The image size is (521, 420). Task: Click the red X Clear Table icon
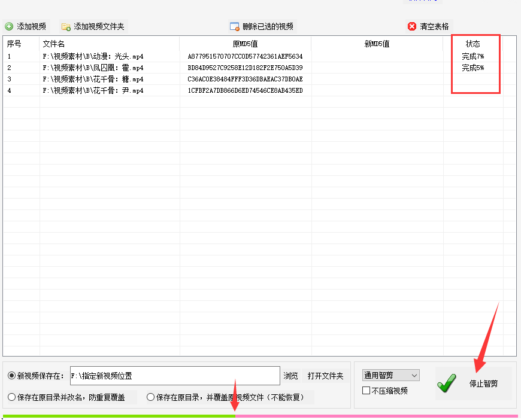click(x=412, y=26)
